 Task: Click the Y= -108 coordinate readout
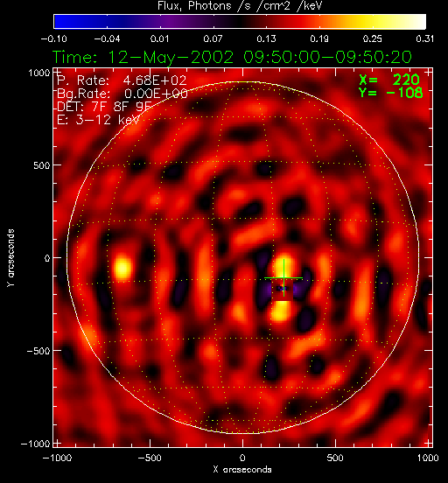390,93
